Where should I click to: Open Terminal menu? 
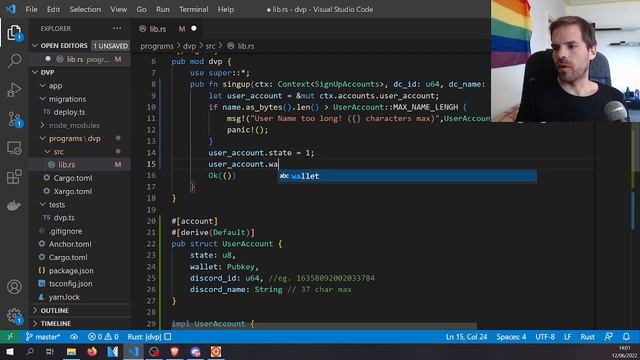pos(193,9)
